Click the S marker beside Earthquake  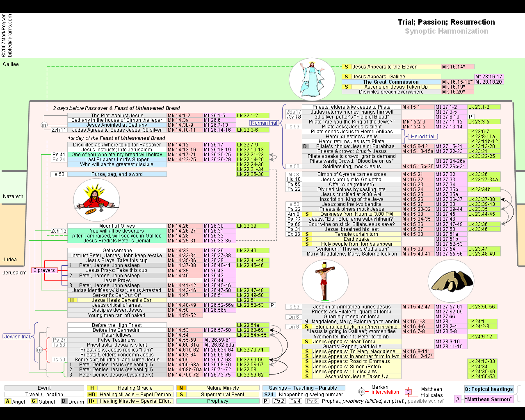coord(307,239)
